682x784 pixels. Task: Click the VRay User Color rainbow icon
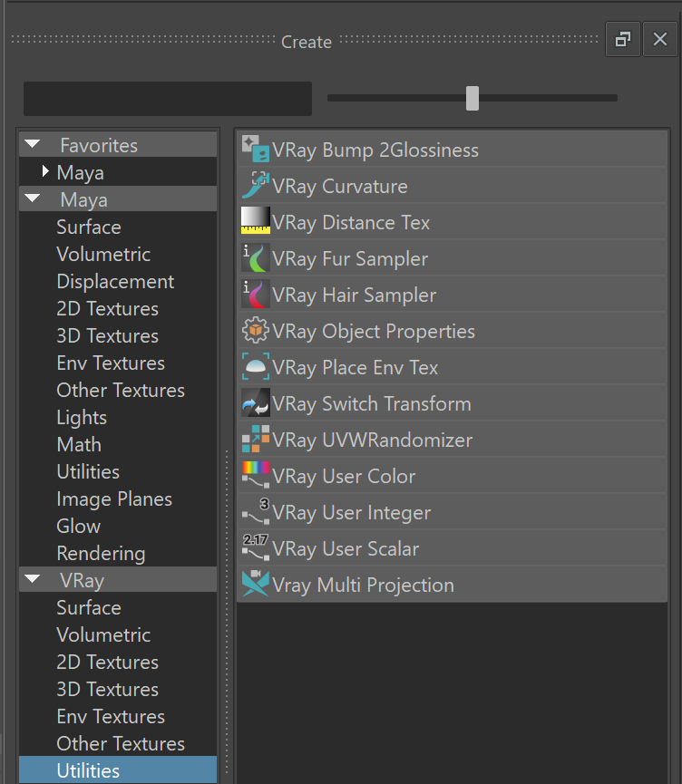[256, 476]
